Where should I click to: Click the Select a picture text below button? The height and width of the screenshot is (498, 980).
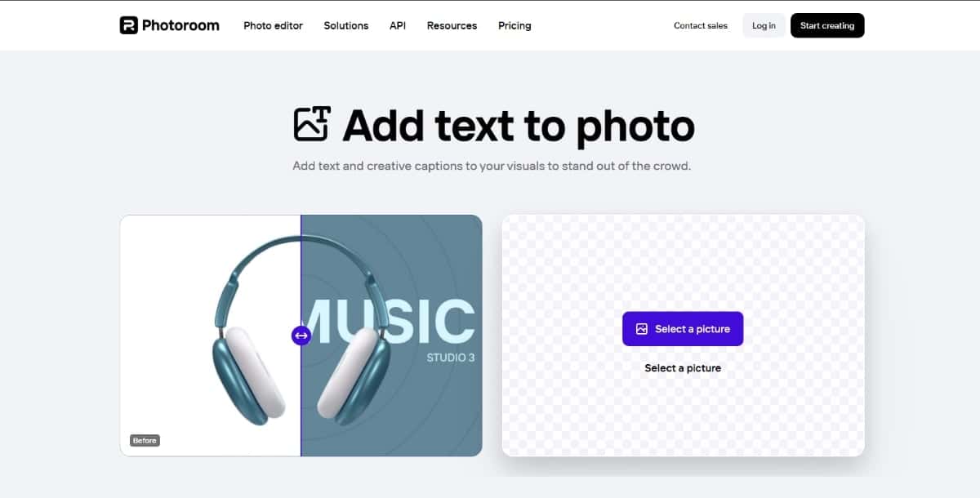[x=683, y=368]
